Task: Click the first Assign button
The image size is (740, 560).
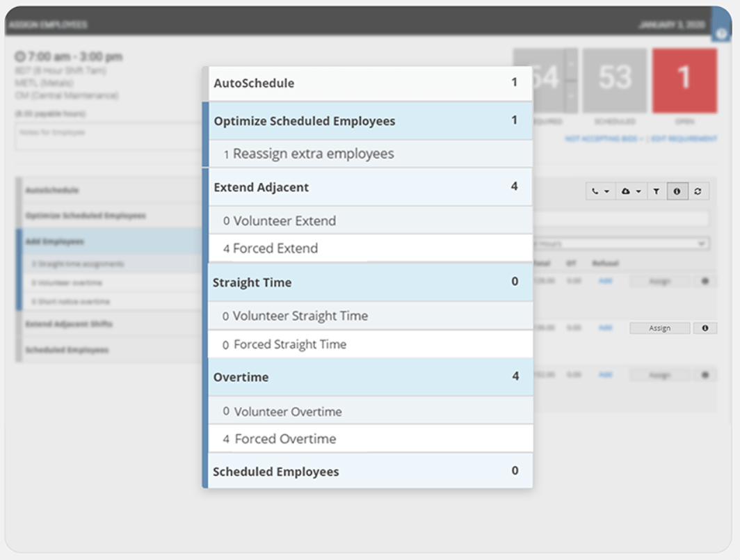Action: tap(659, 280)
